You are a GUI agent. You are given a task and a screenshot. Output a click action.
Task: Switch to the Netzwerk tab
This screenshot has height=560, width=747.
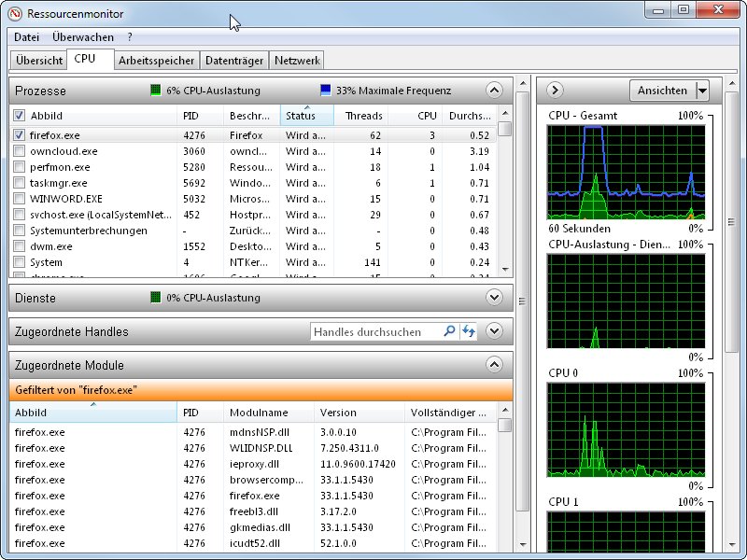(x=297, y=59)
